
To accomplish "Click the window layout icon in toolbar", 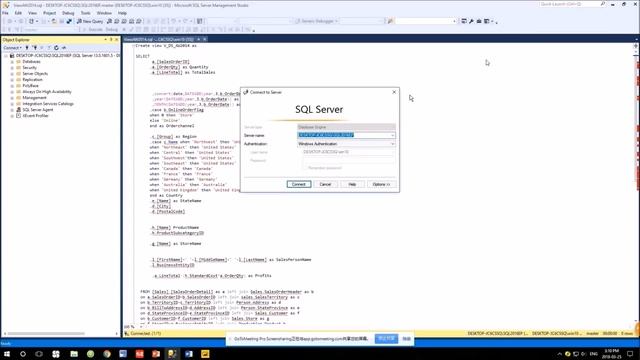I will (487, 21).
